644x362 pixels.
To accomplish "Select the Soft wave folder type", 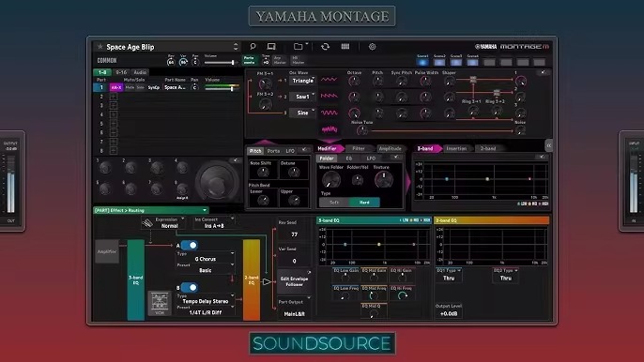I will pyautogui.click(x=334, y=203).
